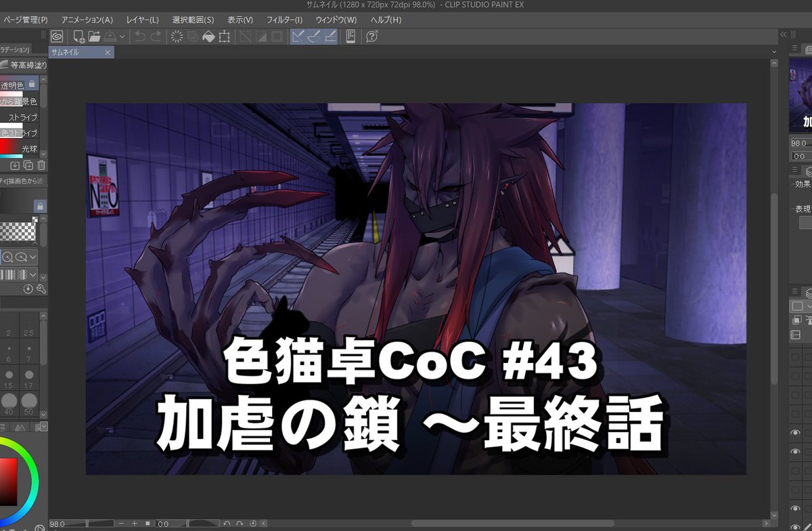Open the 選択範囲(S) menu
The width and height of the screenshot is (812, 531).
click(193, 20)
